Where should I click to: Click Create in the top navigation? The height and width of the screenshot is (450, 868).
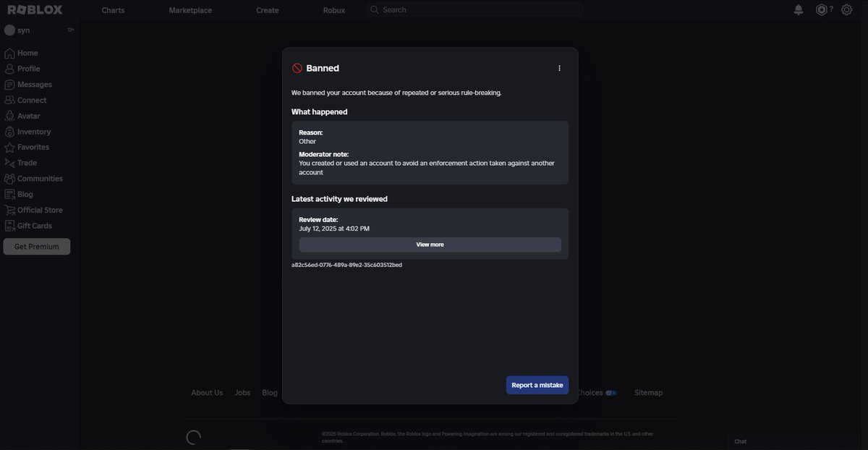267,9
